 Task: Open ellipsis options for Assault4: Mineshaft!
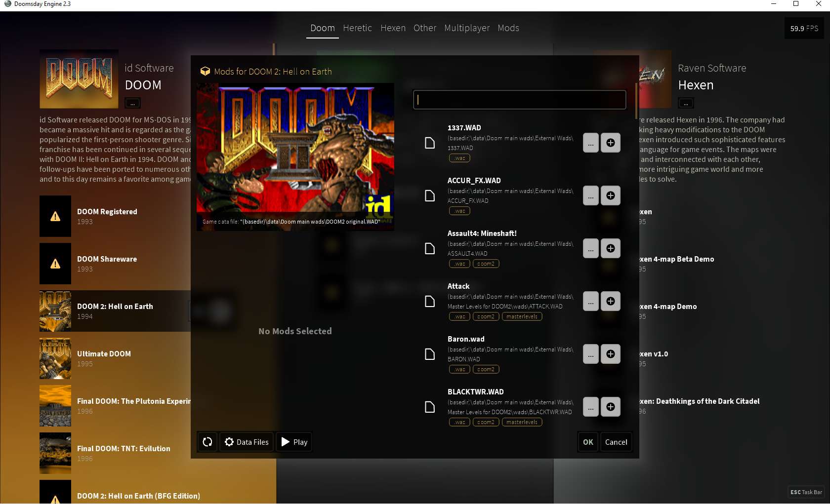(591, 248)
